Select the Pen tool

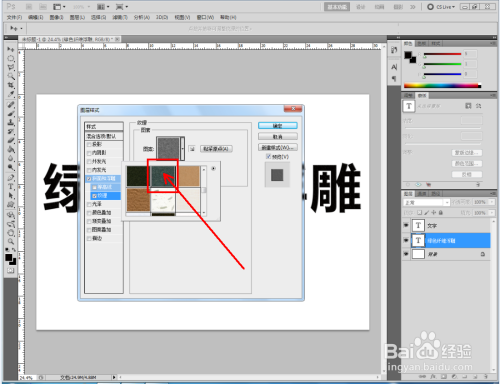(x=11, y=178)
